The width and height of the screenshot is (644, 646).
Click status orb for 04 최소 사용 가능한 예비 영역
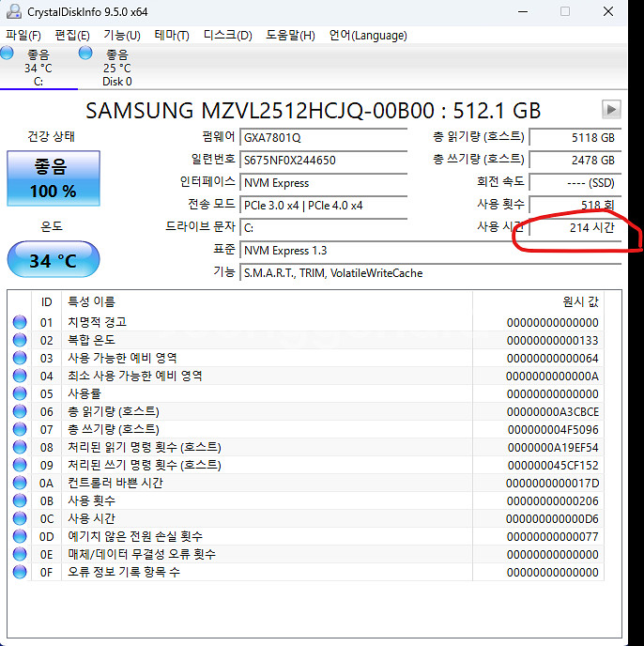(x=20, y=376)
